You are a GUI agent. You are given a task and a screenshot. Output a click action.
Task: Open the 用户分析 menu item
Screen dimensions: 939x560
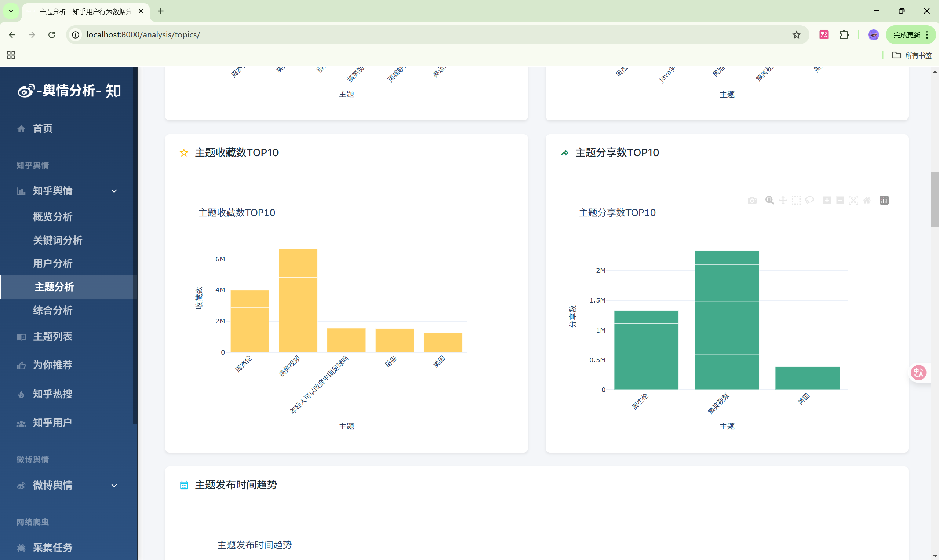coord(52,263)
